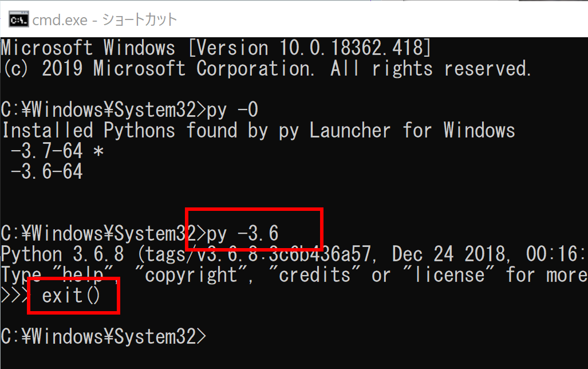Click the word 'help' in Type line
This screenshot has width=588, height=369.
[x=82, y=275]
